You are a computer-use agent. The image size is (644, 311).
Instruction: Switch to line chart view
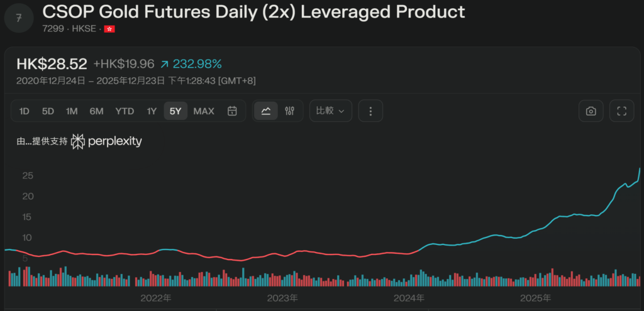(266, 111)
